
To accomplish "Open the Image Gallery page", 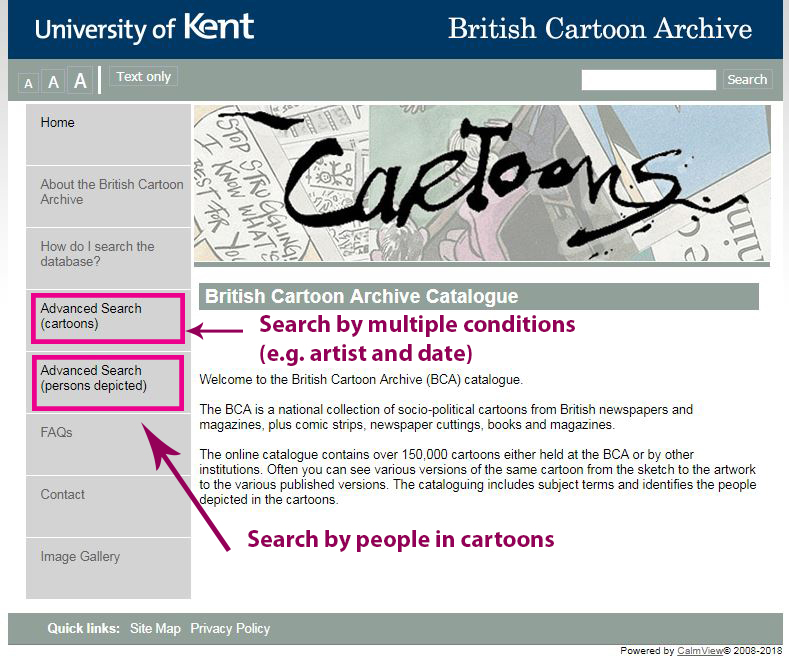I will pos(80,557).
